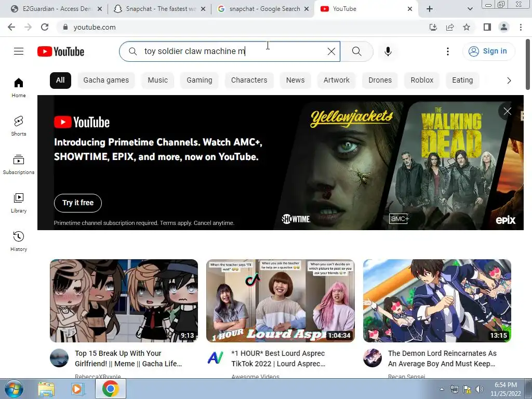Select the Artwork chip
This screenshot has height=399, width=532.
point(336,81)
